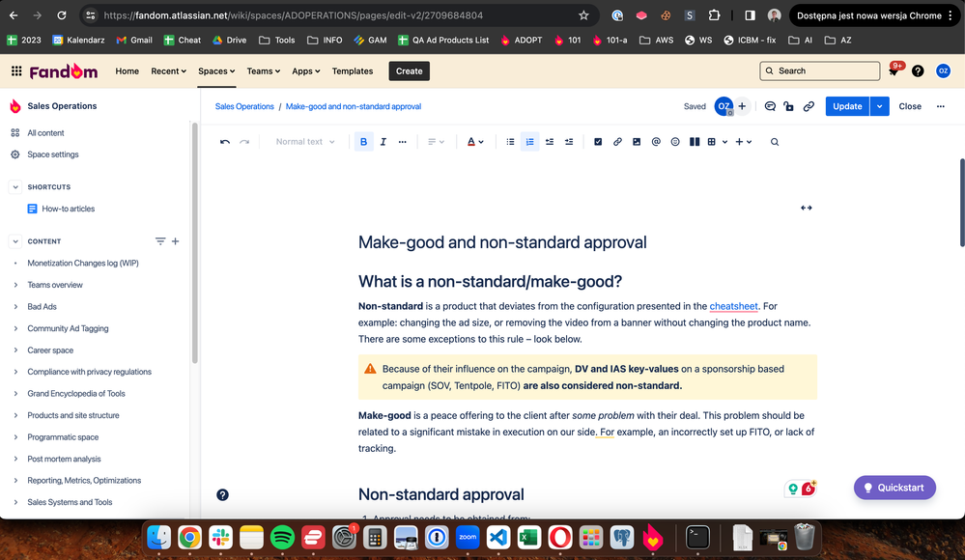Collapse the Content section

point(15,241)
